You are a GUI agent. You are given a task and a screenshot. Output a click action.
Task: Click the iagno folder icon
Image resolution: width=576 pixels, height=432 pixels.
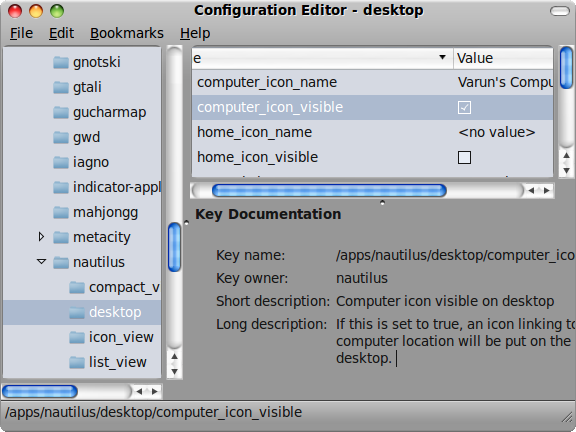pos(61,162)
